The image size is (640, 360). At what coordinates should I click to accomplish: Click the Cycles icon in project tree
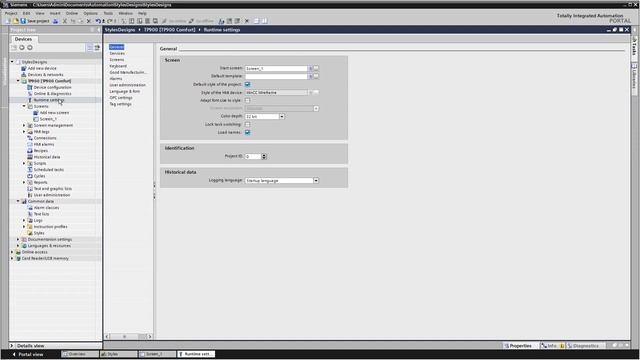30,176
